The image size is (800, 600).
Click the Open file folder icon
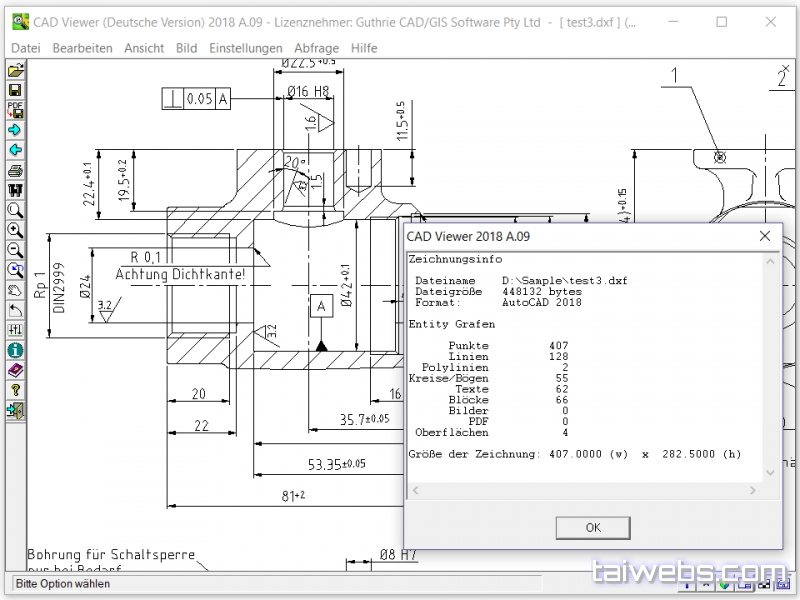pos(15,70)
